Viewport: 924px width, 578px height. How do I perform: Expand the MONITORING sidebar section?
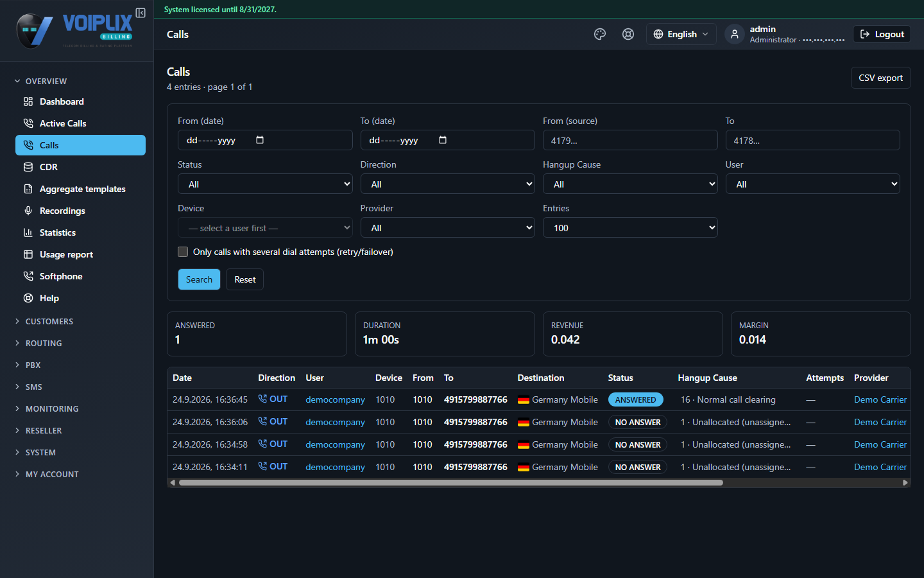pos(46,408)
